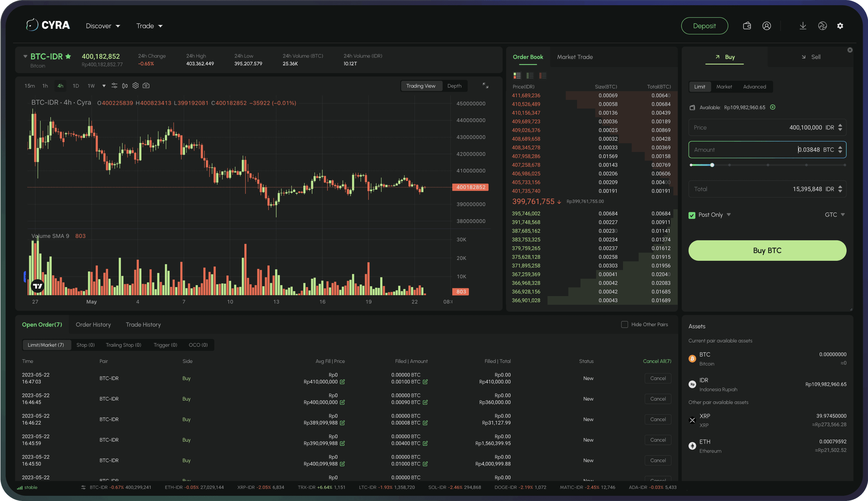The width and height of the screenshot is (868, 501).
Task: Click the Price input field
Action: (x=767, y=127)
